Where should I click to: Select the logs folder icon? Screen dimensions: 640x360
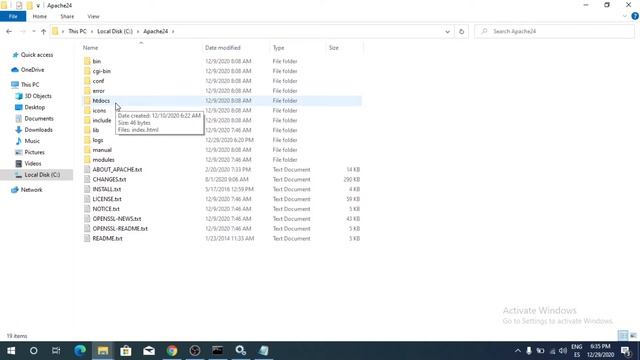click(87, 140)
